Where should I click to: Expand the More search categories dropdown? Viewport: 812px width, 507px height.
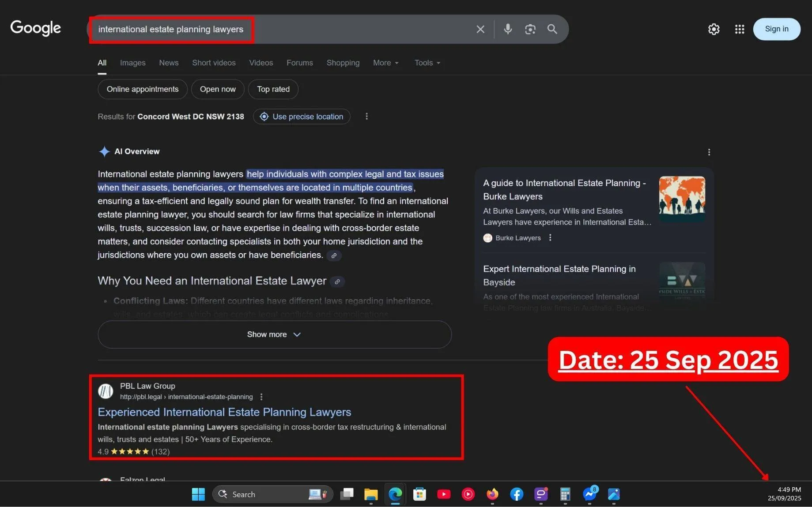point(385,63)
